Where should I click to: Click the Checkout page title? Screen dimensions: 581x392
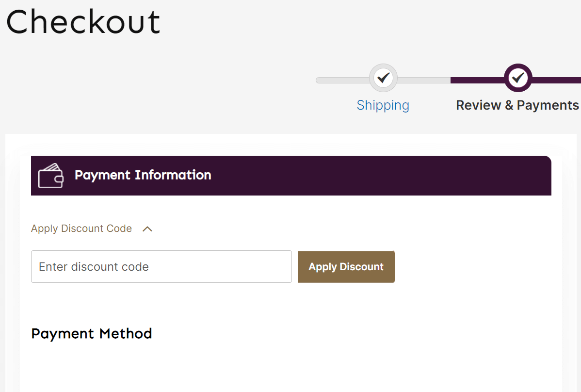[83, 22]
